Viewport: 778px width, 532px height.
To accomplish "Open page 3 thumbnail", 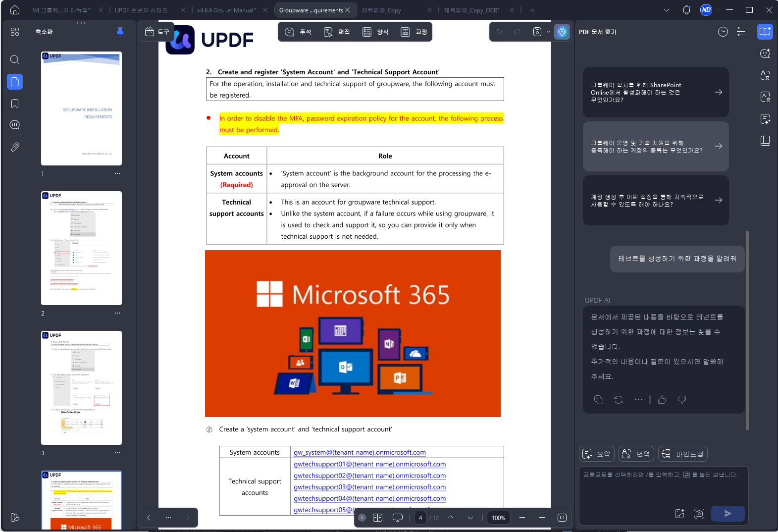I will [x=81, y=388].
